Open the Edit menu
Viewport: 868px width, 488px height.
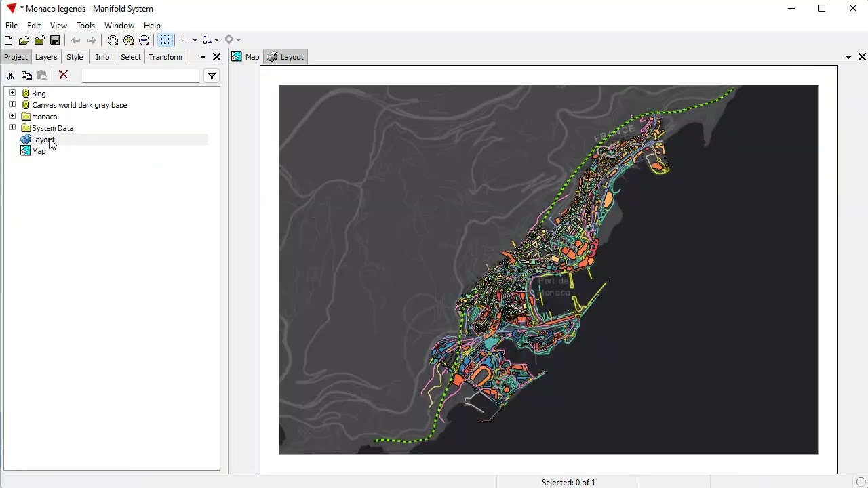click(x=34, y=25)
